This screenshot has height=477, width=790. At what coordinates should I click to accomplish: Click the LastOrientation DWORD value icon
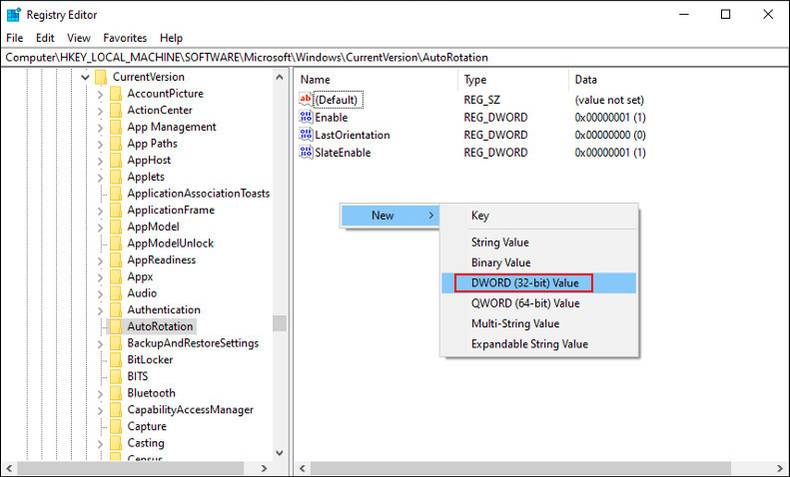point(305,134)
